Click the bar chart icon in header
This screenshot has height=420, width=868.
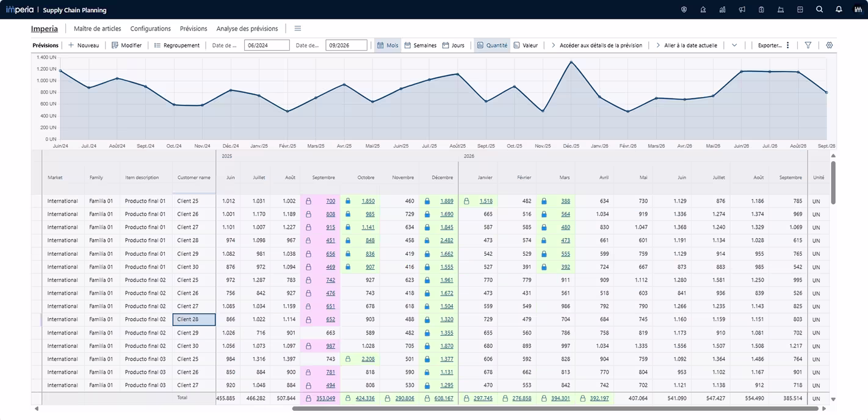click(x=723, y=10)
